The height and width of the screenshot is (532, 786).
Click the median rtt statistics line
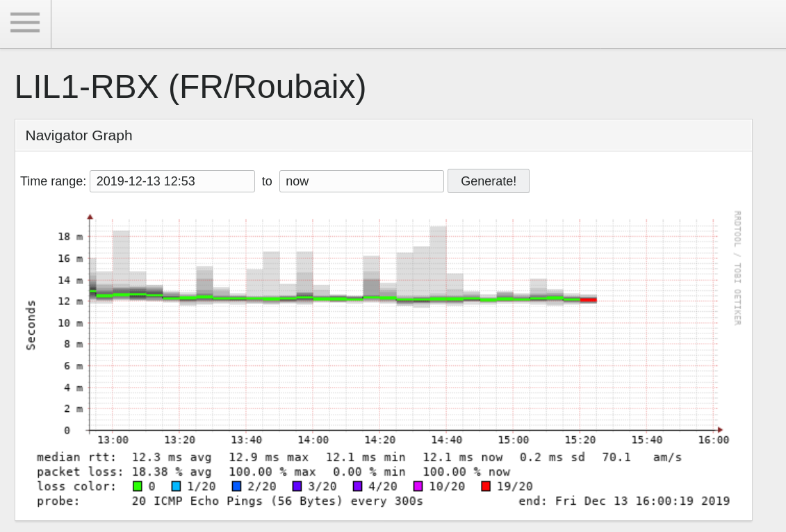(x=359, y=457)
